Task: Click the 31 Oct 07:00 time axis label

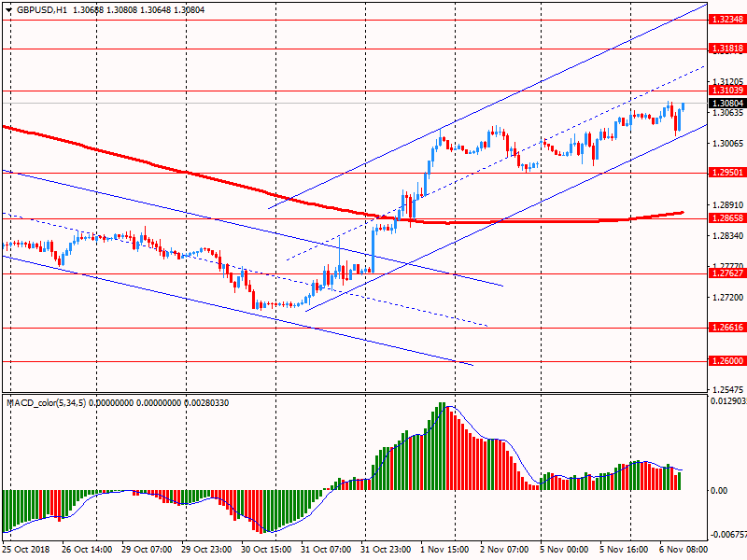Action: (x=326, y=549)
